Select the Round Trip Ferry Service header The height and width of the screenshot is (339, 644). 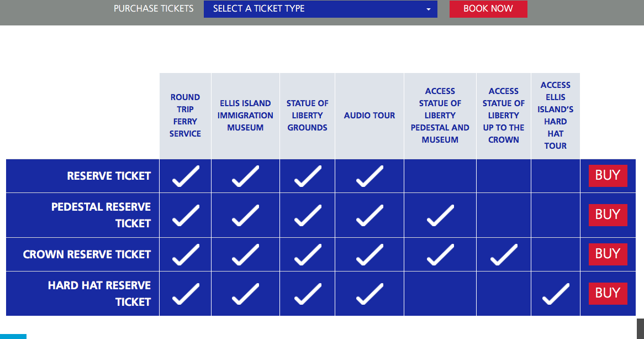pyautogui.click(x=185, y=116)
